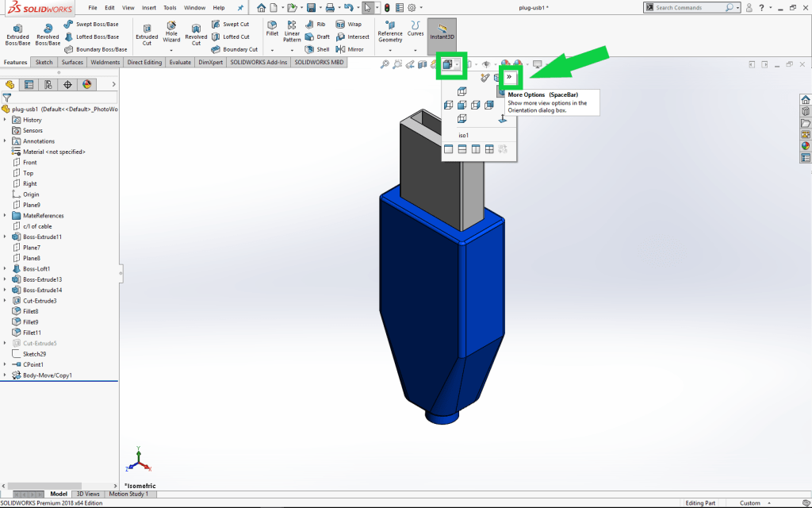Enable the single viewport view option
The image size is (812, 508).
pos(449,148)
